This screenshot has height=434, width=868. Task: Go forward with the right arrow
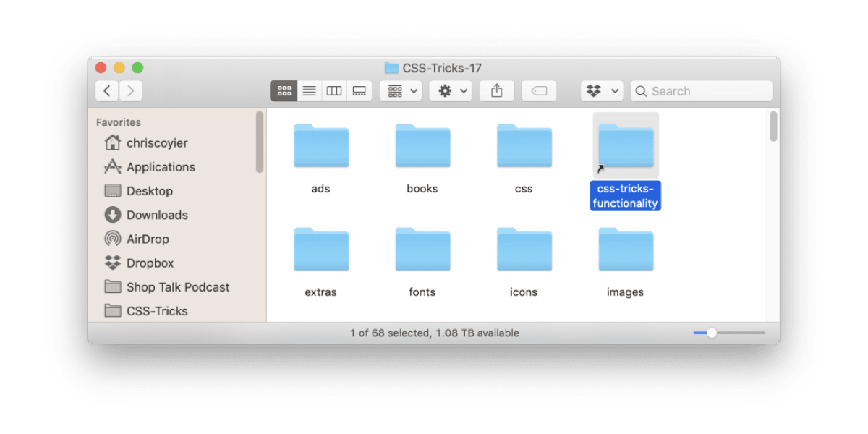[x=131, y=91]
